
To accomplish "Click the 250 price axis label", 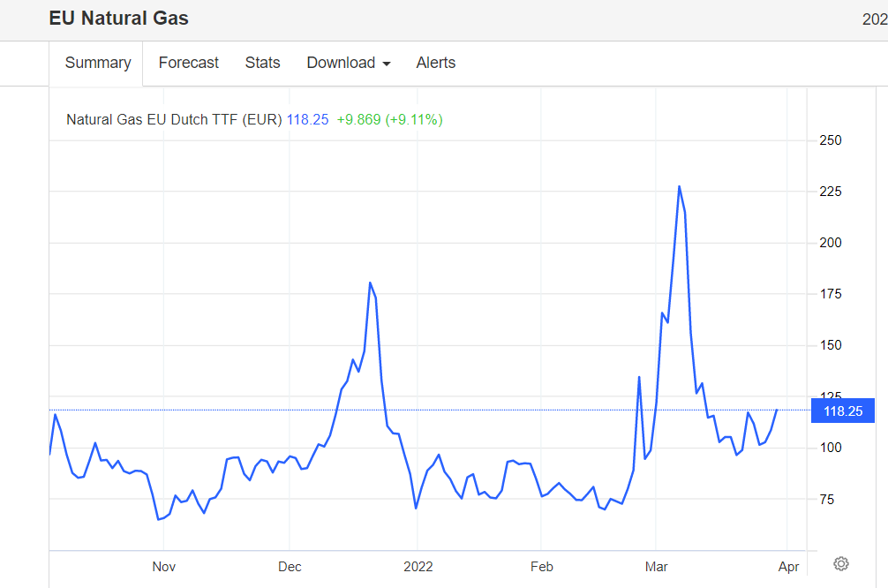I will click(831, 140).
